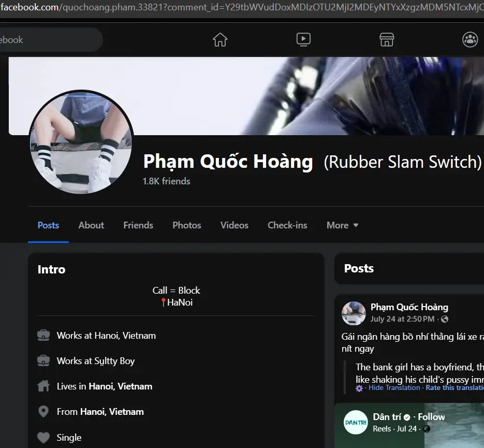The width and height of the screenshot is (484, 448).
Task: Click the globe audience icon on July 24 post
Action: click(445, 319)
